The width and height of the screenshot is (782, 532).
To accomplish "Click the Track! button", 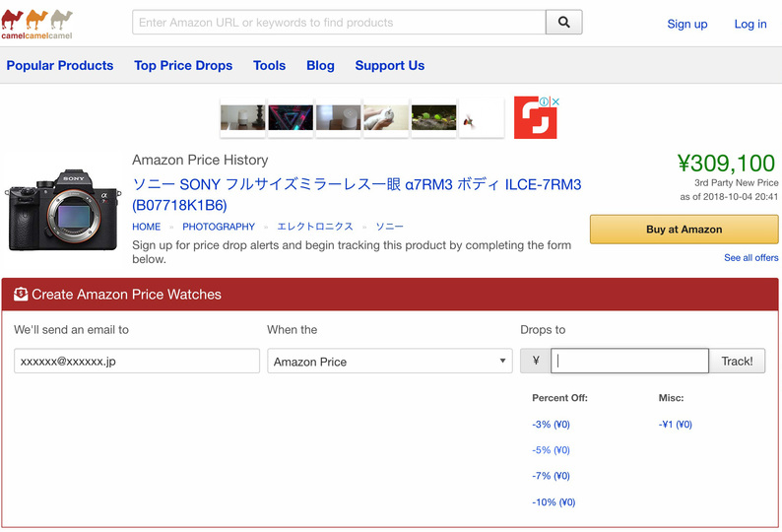I will 737,361.
